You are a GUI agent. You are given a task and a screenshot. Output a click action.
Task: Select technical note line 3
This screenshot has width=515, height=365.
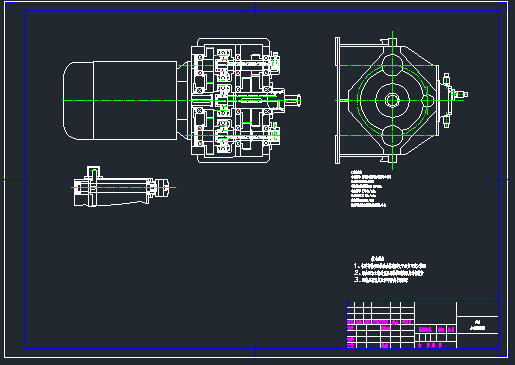point(381,280)
